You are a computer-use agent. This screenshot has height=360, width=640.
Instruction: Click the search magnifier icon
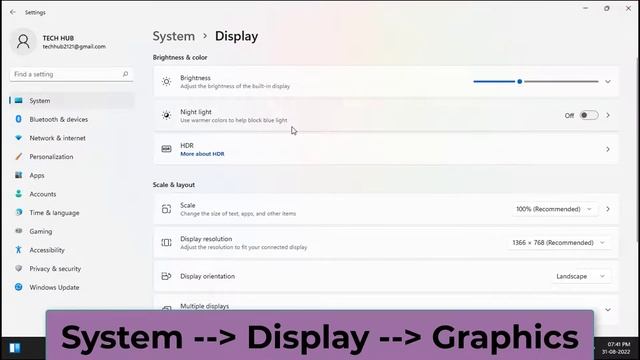pyautogui.click(x=125, y=74)
